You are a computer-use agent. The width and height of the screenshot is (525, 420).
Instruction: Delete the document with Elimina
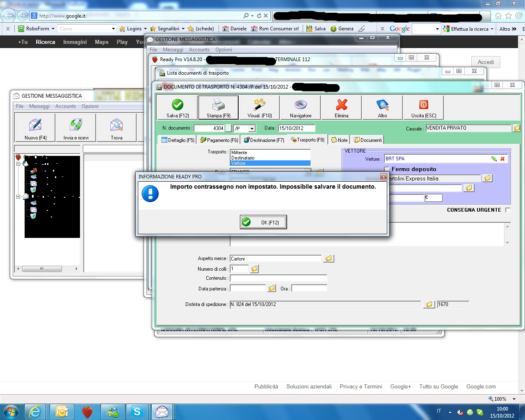341,107
